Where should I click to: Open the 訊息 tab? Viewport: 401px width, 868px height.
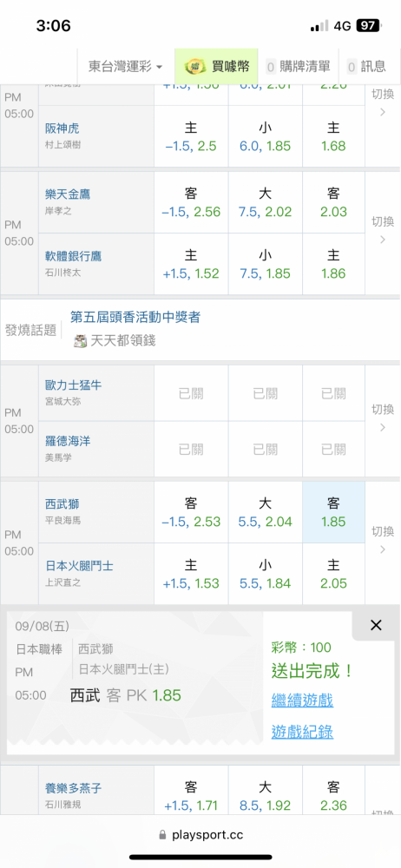click(366, 67)
